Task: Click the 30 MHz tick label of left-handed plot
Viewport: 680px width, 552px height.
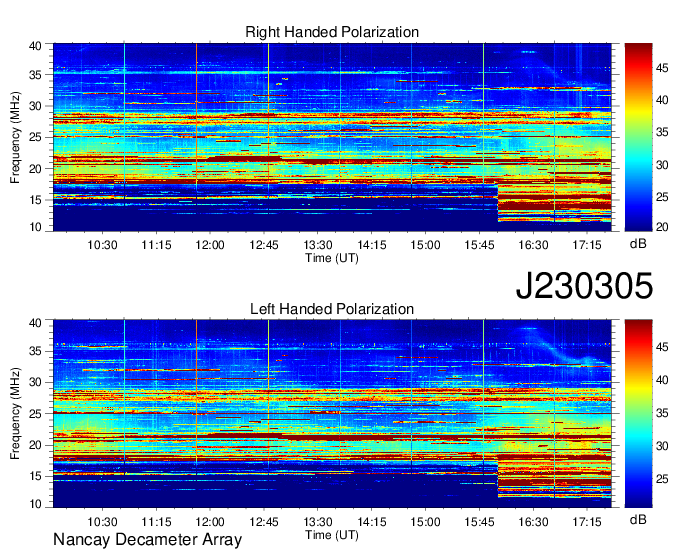Action: 35,382
